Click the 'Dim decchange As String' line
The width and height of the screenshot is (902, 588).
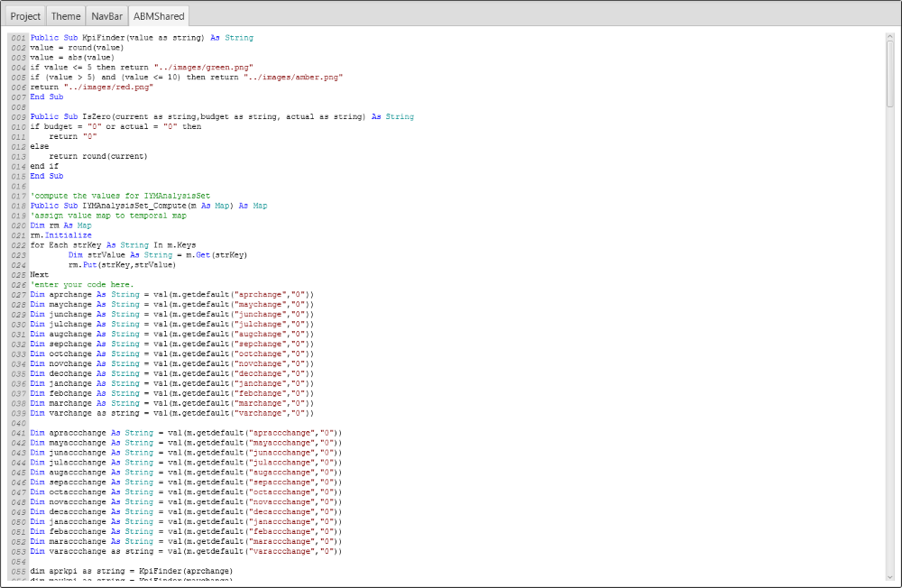click(172, 374)
